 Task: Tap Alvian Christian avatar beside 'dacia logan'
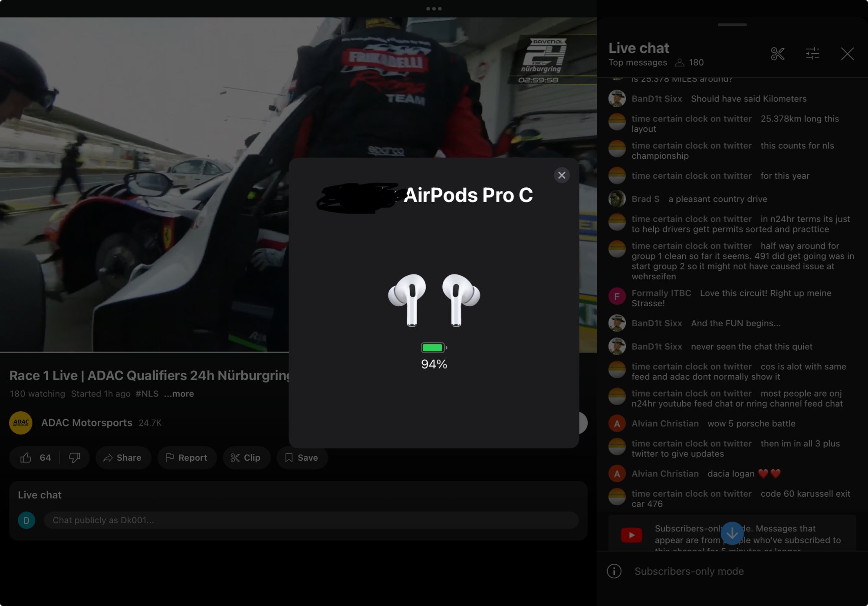(617, 474)
